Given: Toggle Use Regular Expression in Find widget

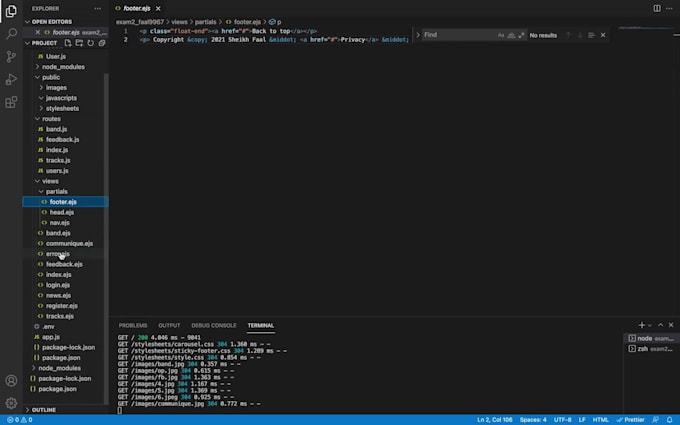Looking at the screenshot, I should pos(521,35).
